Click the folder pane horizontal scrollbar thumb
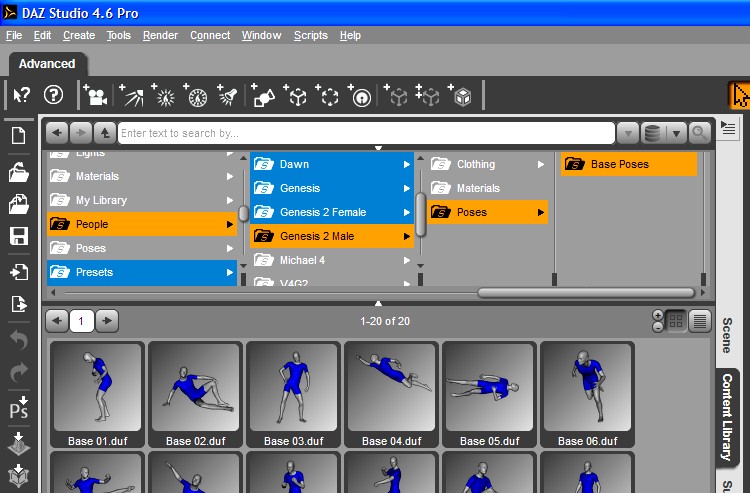Screen dimensions: 750x493 point(586,292)
